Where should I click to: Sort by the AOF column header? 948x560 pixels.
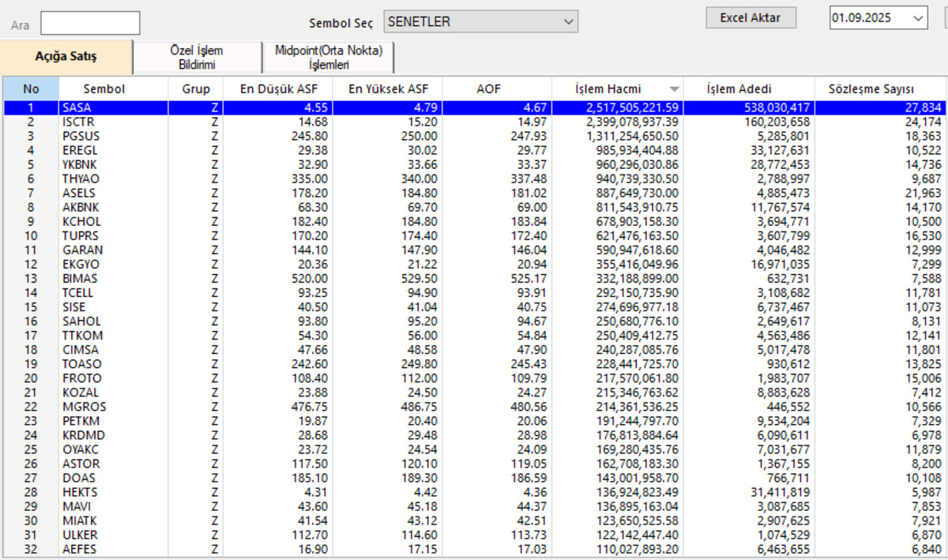(497, 89)
